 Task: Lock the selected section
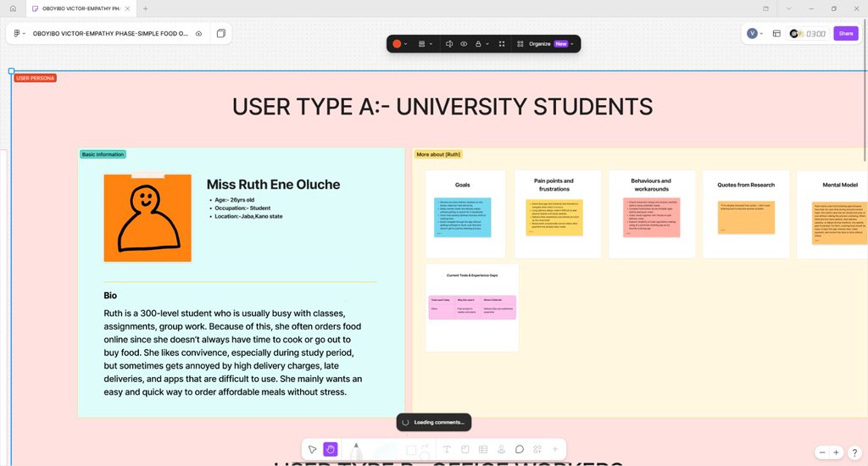478,44
